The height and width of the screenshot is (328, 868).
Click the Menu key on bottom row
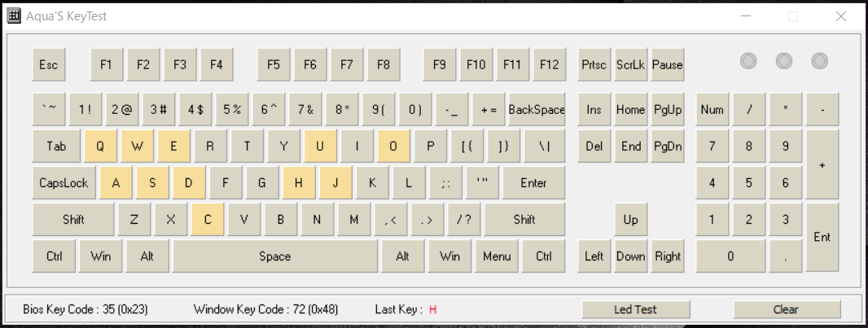point(497,256)
